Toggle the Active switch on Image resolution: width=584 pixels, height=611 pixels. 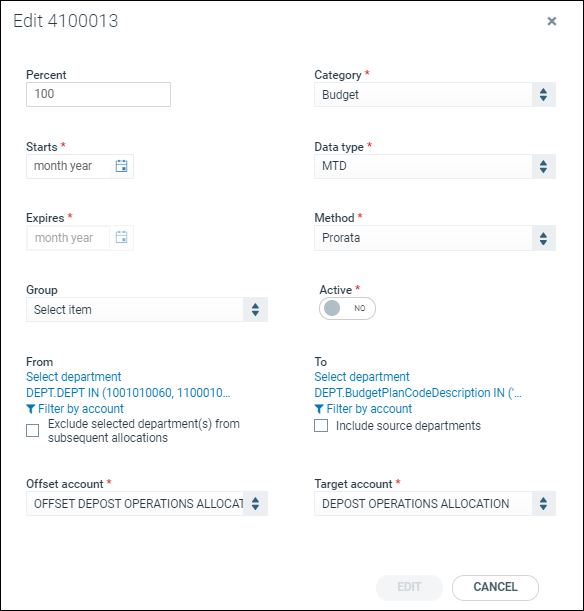[x=348, y=309]
